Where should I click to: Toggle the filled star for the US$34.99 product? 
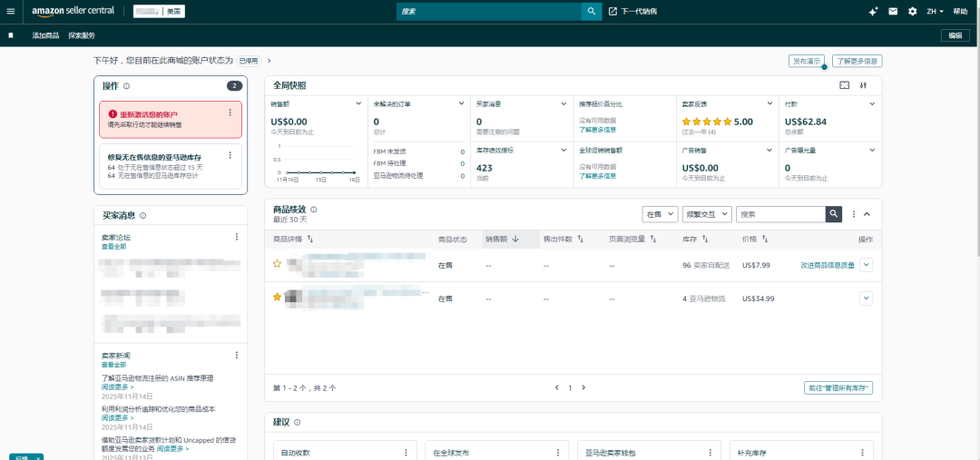tap(277, 297)
